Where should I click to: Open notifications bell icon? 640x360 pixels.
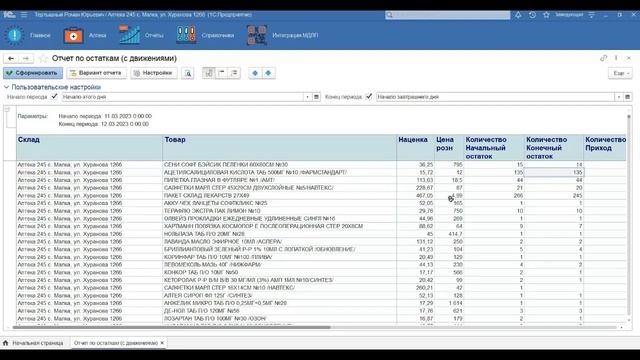pyautogui.click(x=518, y=15)
